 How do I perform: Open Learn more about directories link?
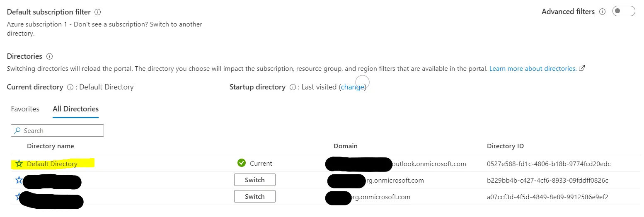533,68
